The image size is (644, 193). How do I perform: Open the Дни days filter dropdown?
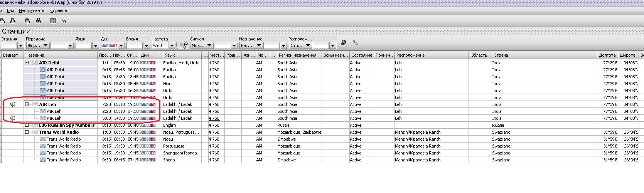click(121, 45)
